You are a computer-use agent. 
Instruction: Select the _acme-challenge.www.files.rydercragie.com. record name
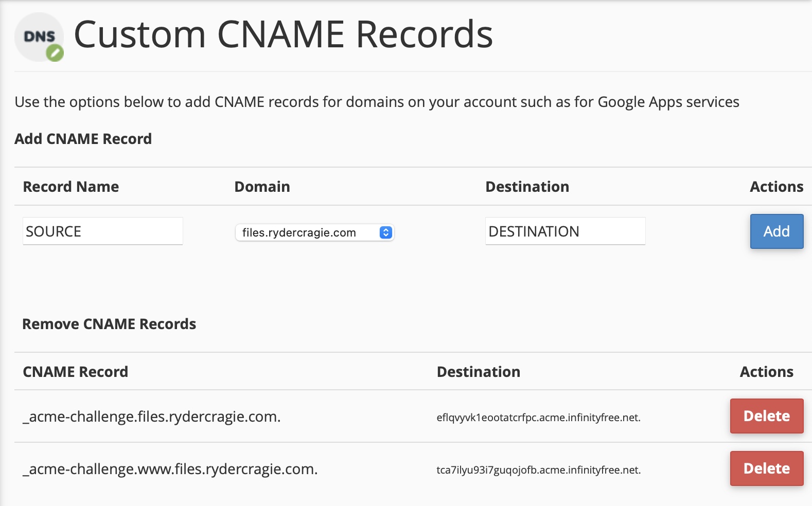(x=170, y=469)
